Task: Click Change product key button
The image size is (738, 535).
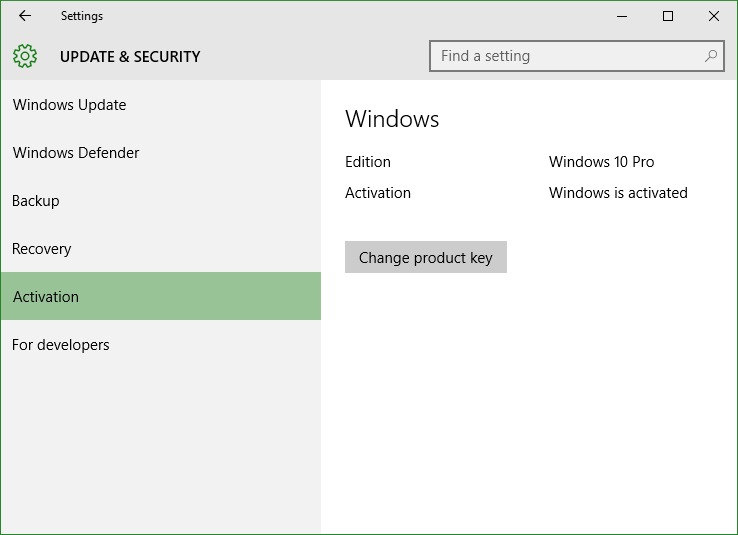Action: 425,257
